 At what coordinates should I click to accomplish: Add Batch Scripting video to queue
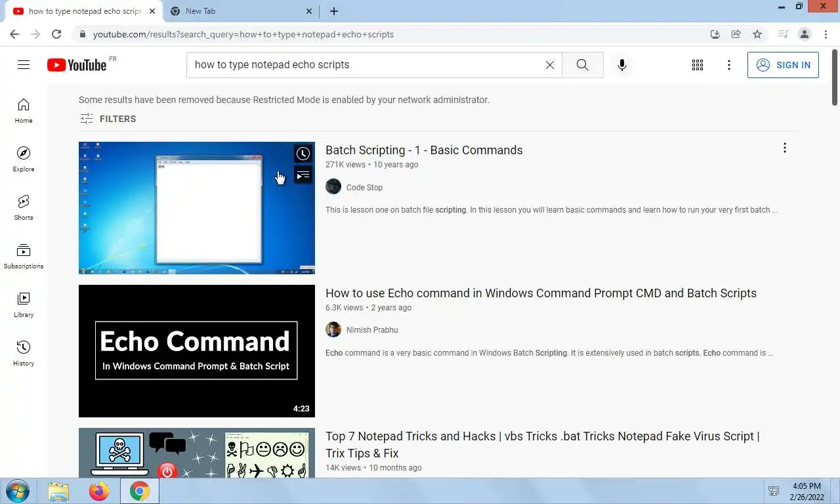tap(303, 175)
